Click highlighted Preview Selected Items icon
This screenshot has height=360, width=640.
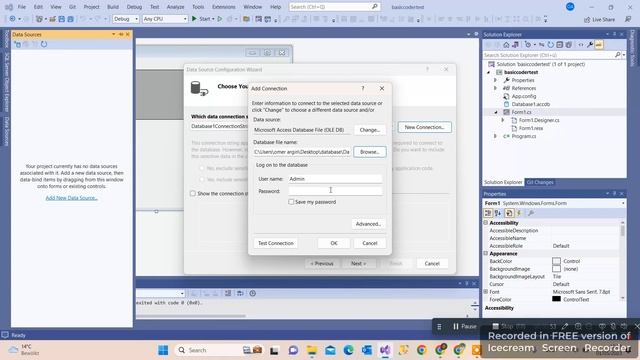(599, 45)
